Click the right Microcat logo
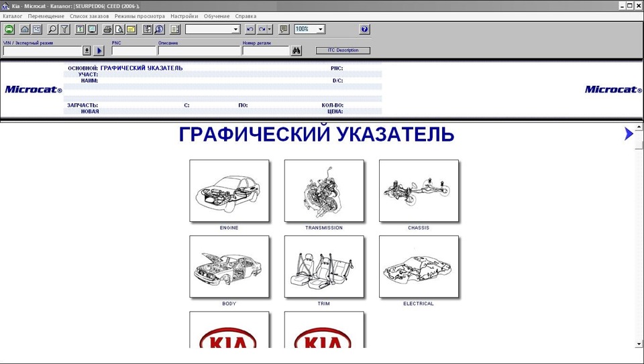 (613, 89)
